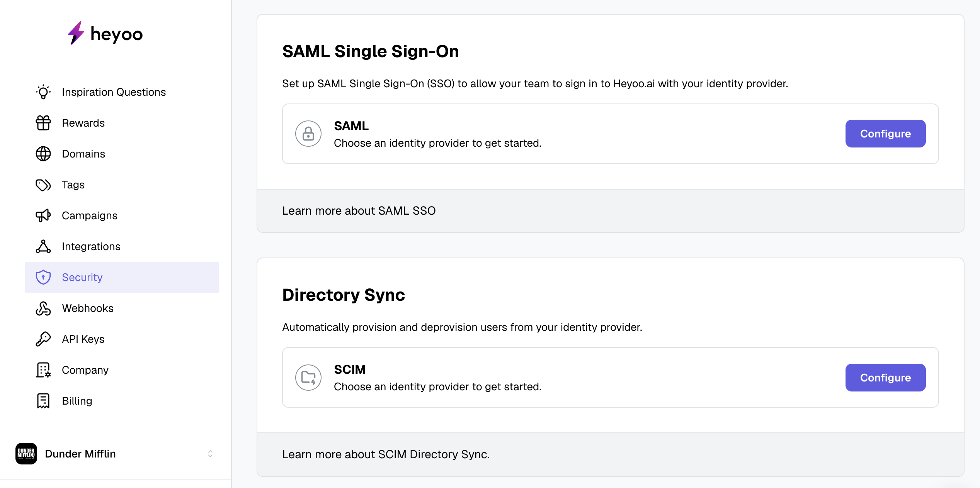Open Learn more about SCIM Directory Sync
980x488 pixels.
(386, 454)
